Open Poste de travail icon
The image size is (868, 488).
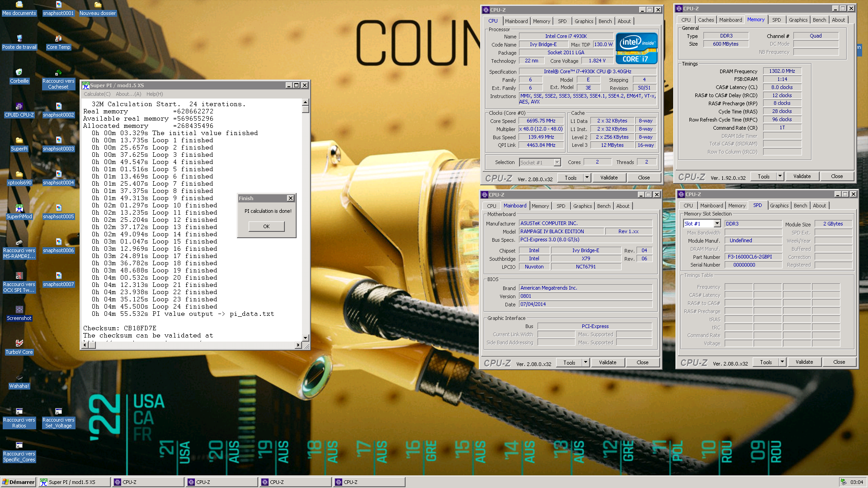19,42
